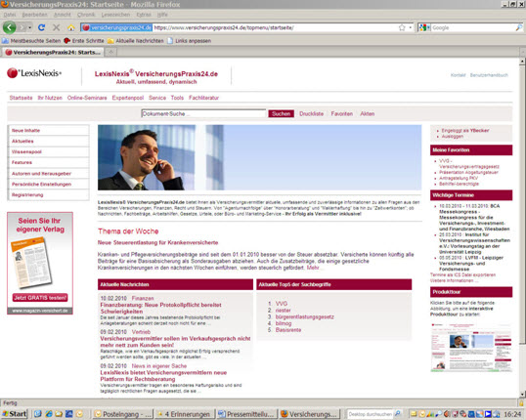
Task: Open the Lesezeichen menu
Action: click(115, 15)
